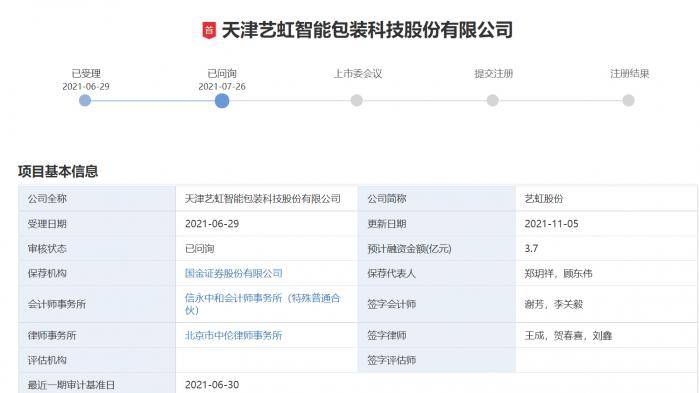Click the 最近一期审计基准日 value 2021-06-30
700x393 pixels.
212,385
